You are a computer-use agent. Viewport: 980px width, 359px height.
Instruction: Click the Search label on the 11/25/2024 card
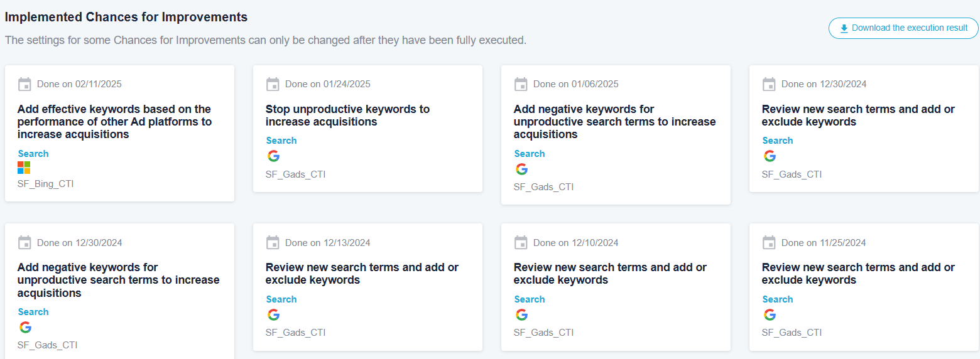coord(778,299)
